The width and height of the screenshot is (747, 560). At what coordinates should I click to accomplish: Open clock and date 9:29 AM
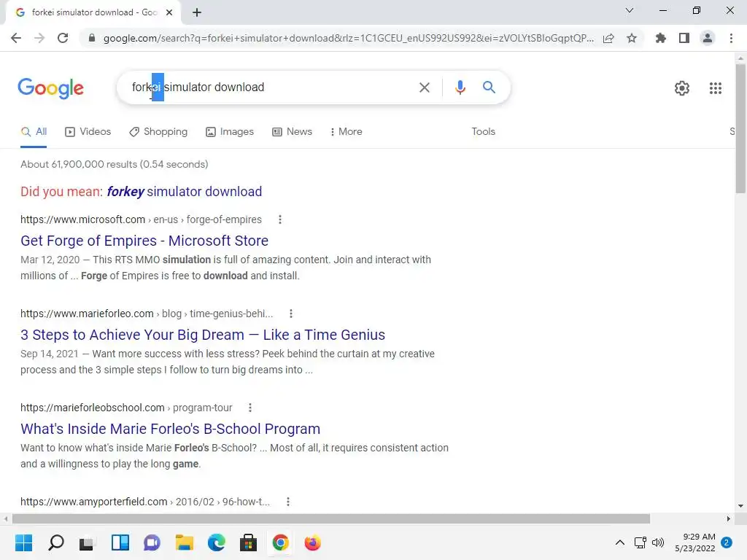pyautogui.click(x=695, y=542)
